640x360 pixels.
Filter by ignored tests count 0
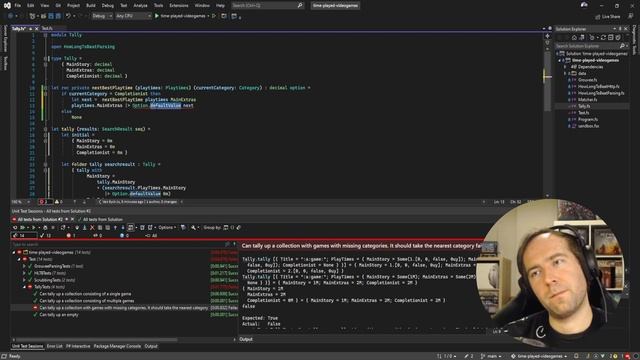click(98, 236)
